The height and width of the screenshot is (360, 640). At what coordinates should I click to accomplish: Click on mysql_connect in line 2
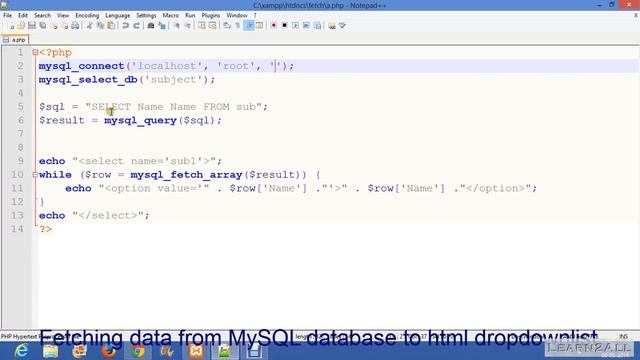tap(81, 66)
